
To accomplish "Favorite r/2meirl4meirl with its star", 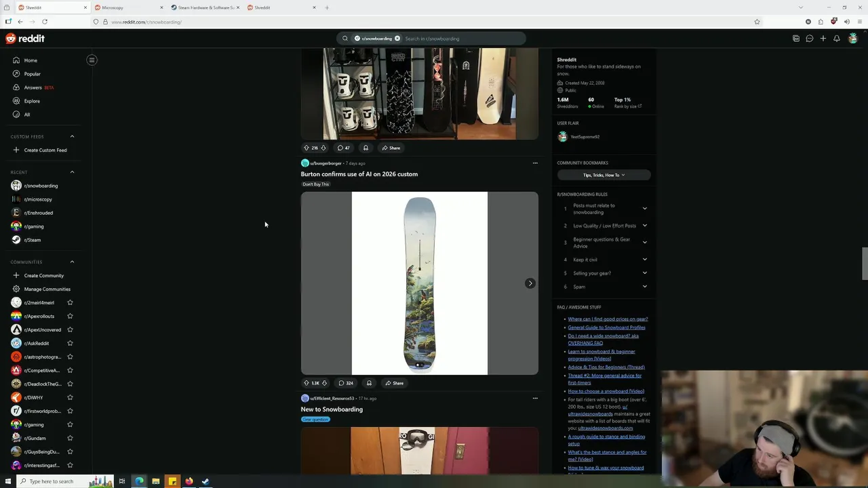I will point(70,302).
